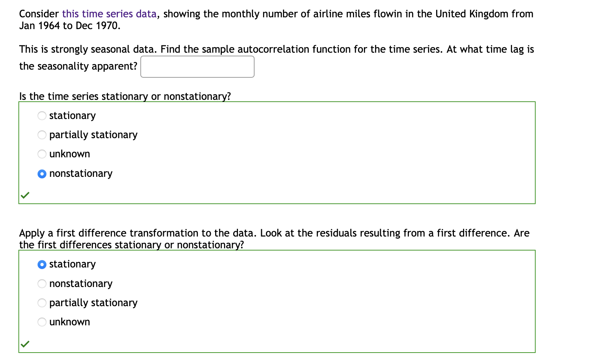The height and width of the screenshot is (364, 613).
Task: Click the "stationary" label text in question two
Action: tap(72, 264)
